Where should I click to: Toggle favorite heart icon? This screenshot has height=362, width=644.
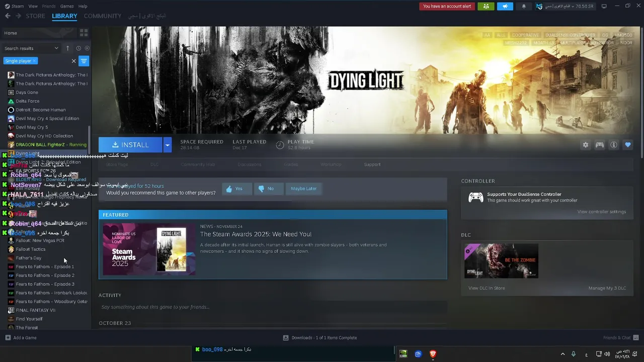tap(628, 145)
